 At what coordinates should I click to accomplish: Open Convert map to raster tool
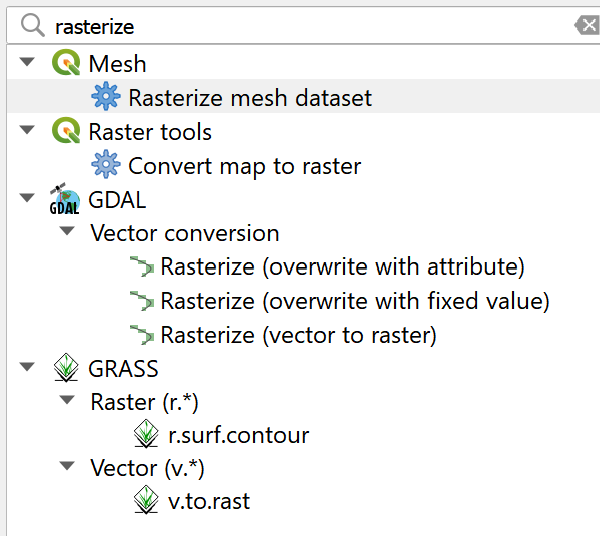[x=244, y=166]
